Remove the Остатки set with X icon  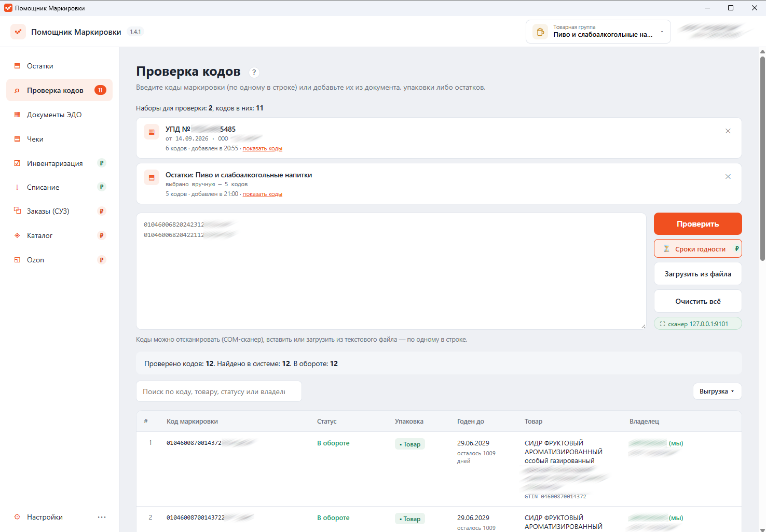click(728, 177)
